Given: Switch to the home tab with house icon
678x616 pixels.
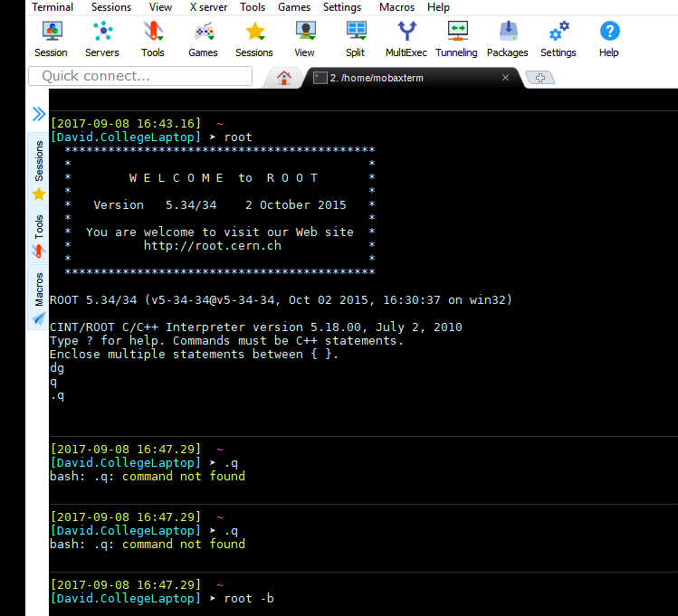Looking at the screenshot, I should click(284, 77).
